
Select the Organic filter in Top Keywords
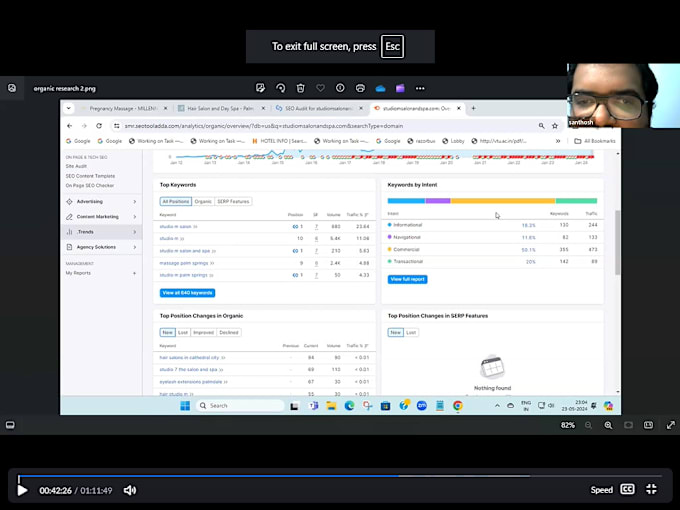click(x=203, y=202)
